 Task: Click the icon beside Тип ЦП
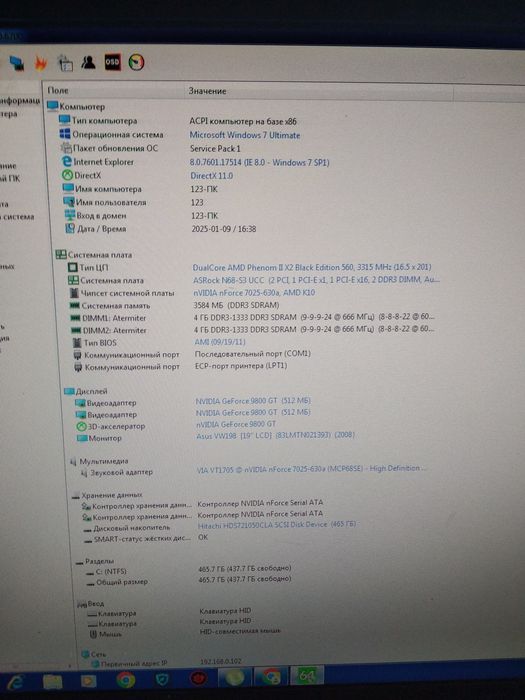(73, 267)
